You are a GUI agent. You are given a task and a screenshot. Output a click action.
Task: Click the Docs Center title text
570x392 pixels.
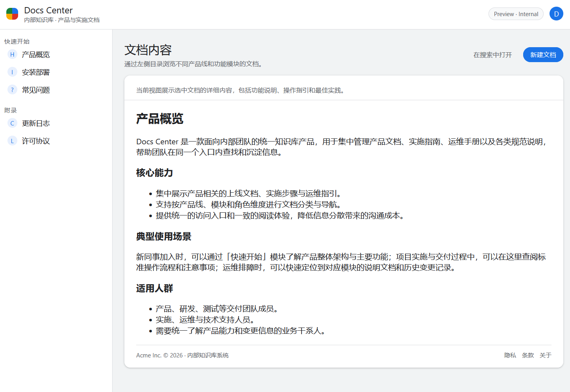48,10
